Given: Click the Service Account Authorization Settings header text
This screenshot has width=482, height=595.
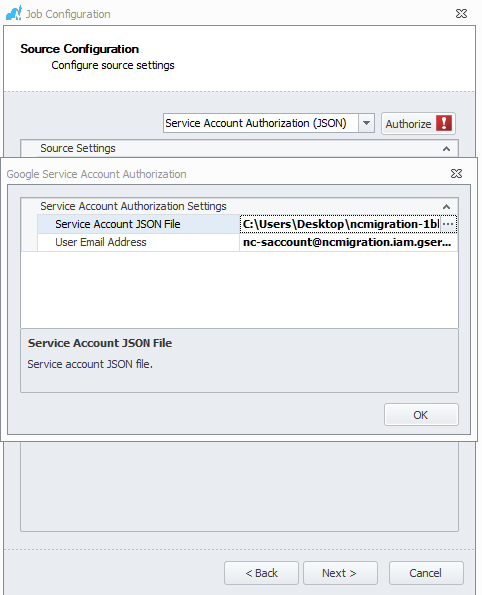Looking at the screenshot, I should (133, 206).
